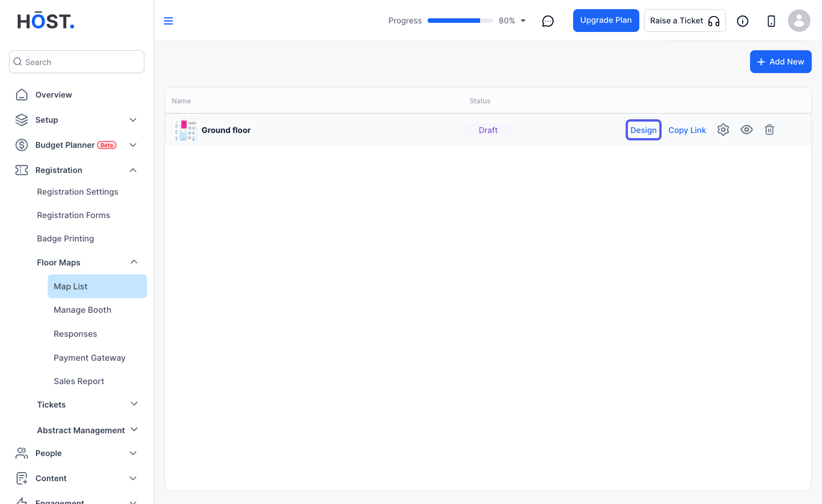Open the progress 80% dropdown arrow
This screenshot has height=504, width=822.
523,21
